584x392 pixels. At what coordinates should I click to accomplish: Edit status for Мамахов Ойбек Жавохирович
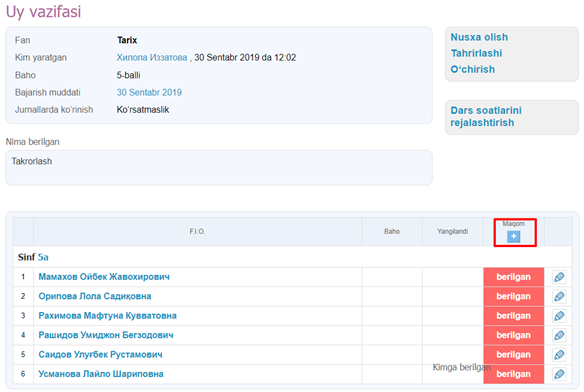point(559,277)
